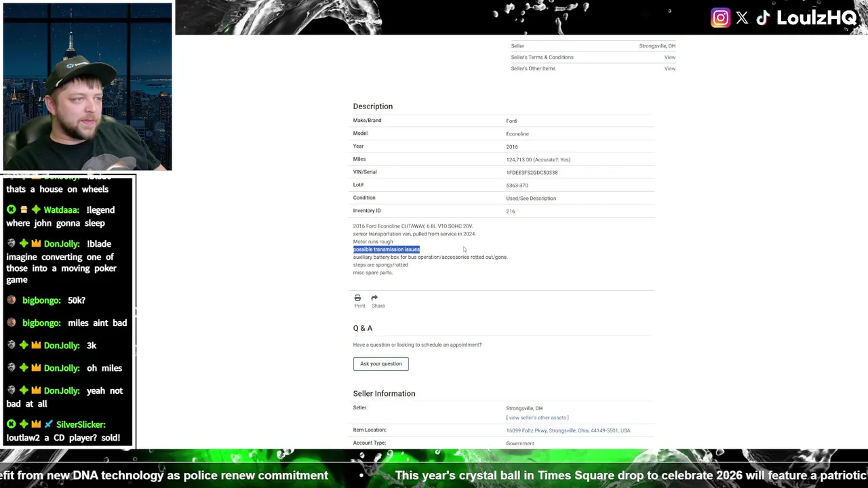Click DonJolly's oh miles chat message
The width and height of the screenshot is (868, 488).
[x=104, y=368]
